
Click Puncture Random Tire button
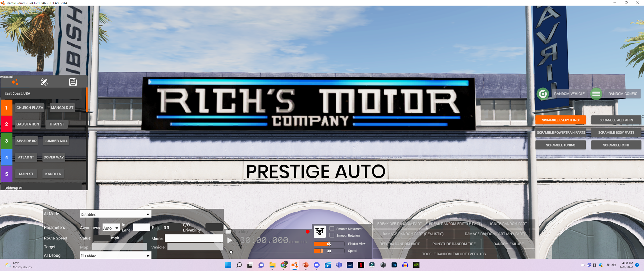tap(454, 244)
